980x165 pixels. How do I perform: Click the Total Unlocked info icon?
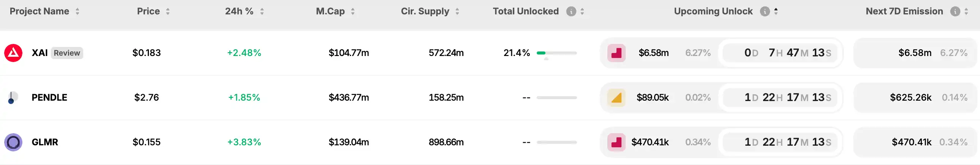pos(571,11)
